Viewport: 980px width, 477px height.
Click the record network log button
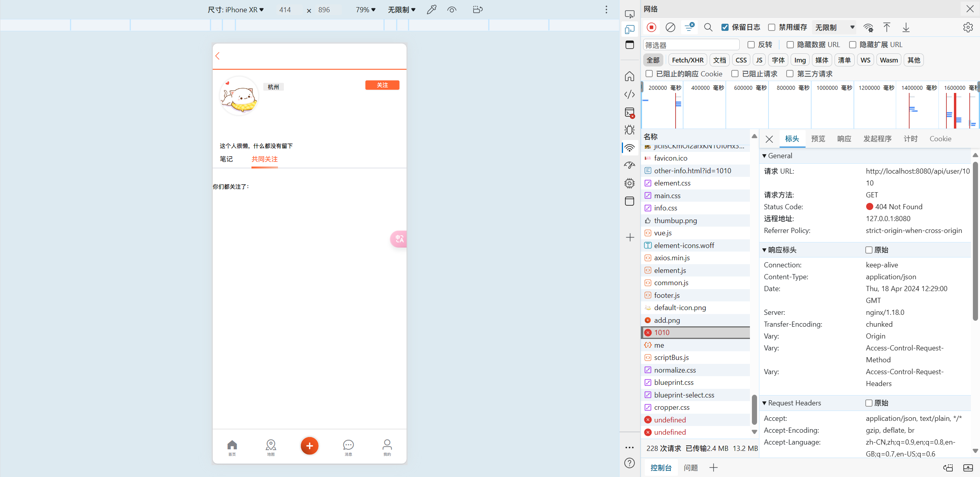(651, 27)
